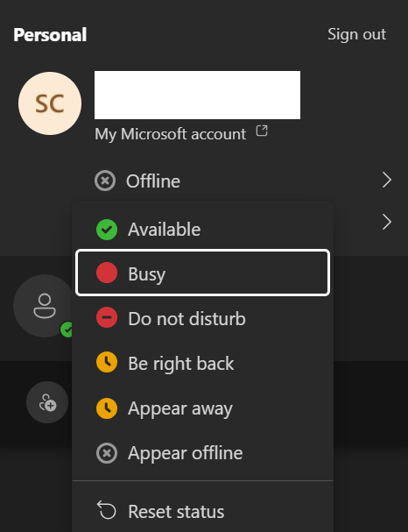
Task: Open My Microsoft account link
Action: (170, 134)
